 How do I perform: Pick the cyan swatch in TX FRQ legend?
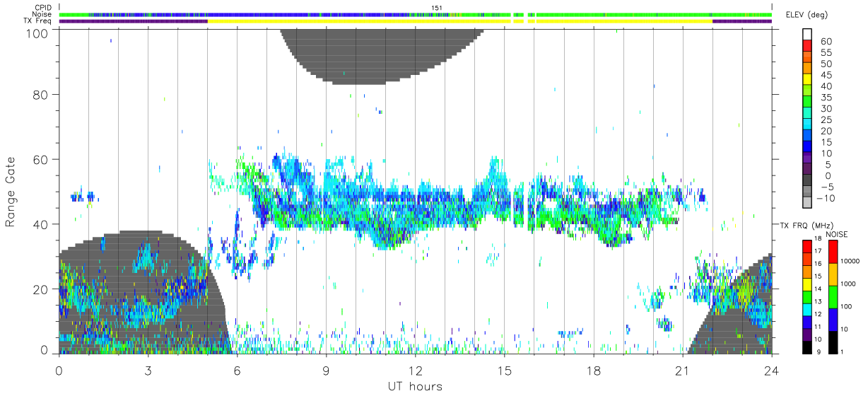(806, 309)
